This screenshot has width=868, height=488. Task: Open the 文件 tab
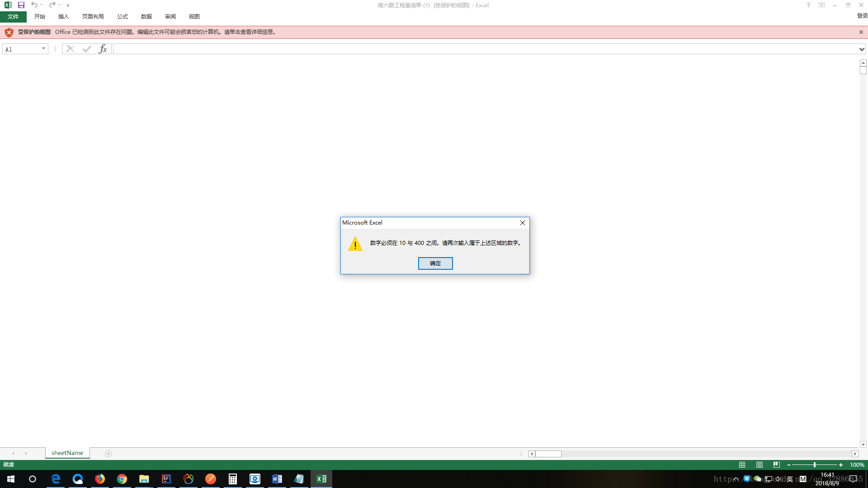click(x=13, y=17)
